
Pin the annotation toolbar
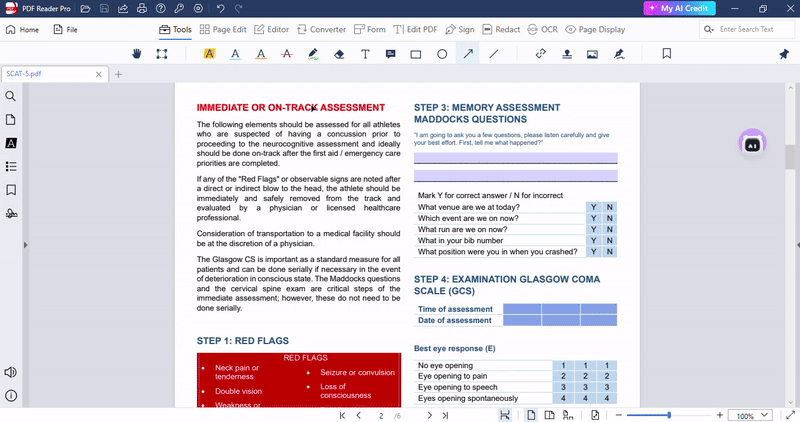(784, 54)
